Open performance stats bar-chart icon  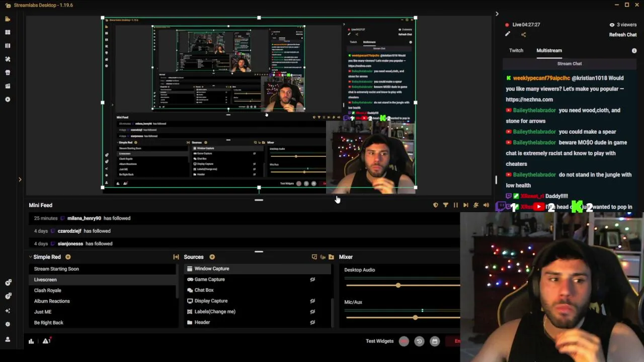tap(31, 341)
